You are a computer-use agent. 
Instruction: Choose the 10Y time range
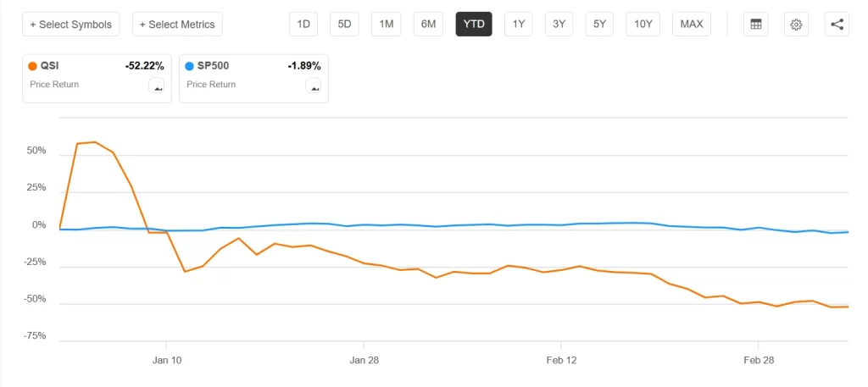click(643, 25)
